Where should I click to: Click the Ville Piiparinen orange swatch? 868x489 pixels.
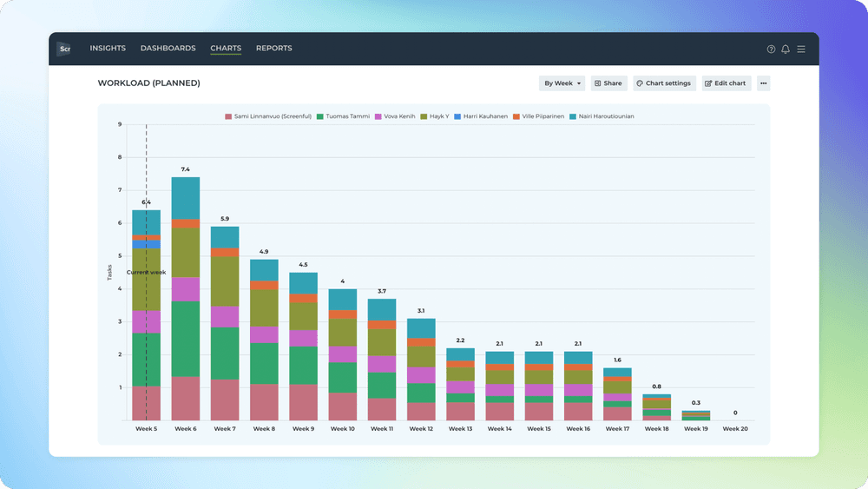coord(516,117)
